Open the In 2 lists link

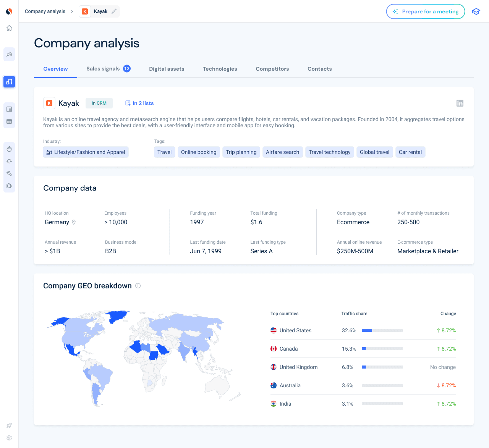[x=139, y=103]
